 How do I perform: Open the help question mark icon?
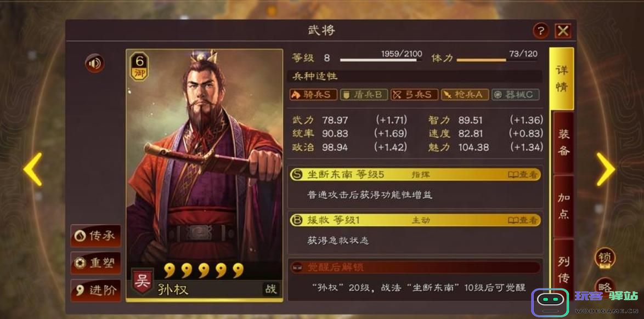541,31
